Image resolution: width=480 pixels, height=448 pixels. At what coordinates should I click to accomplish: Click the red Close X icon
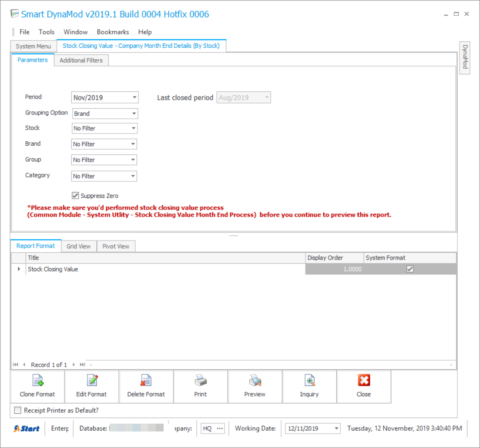click(364, 381)
